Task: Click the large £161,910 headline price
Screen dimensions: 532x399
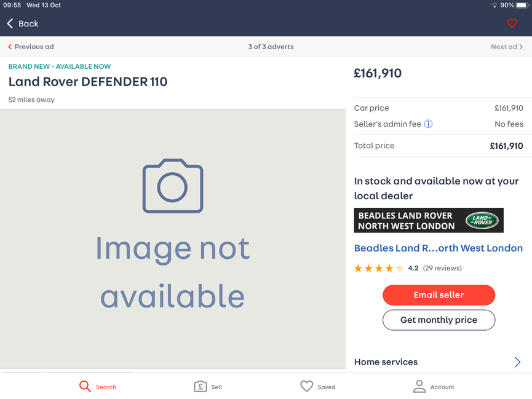Action: 378,73
